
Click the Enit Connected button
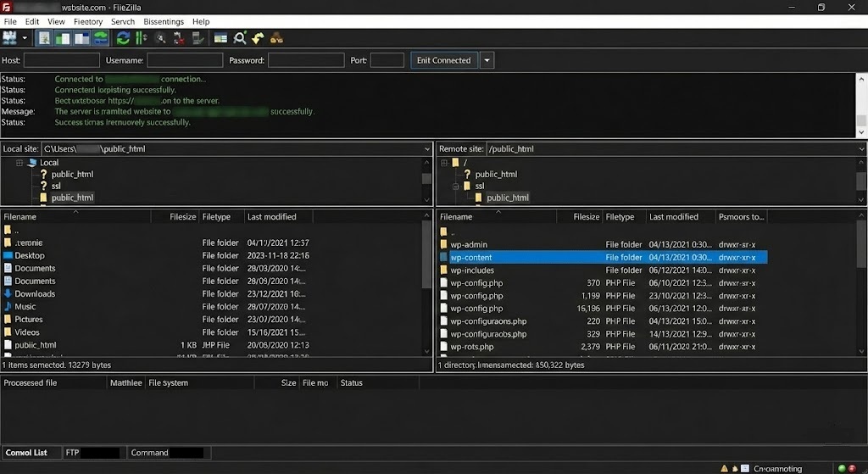tap(443, 60)
